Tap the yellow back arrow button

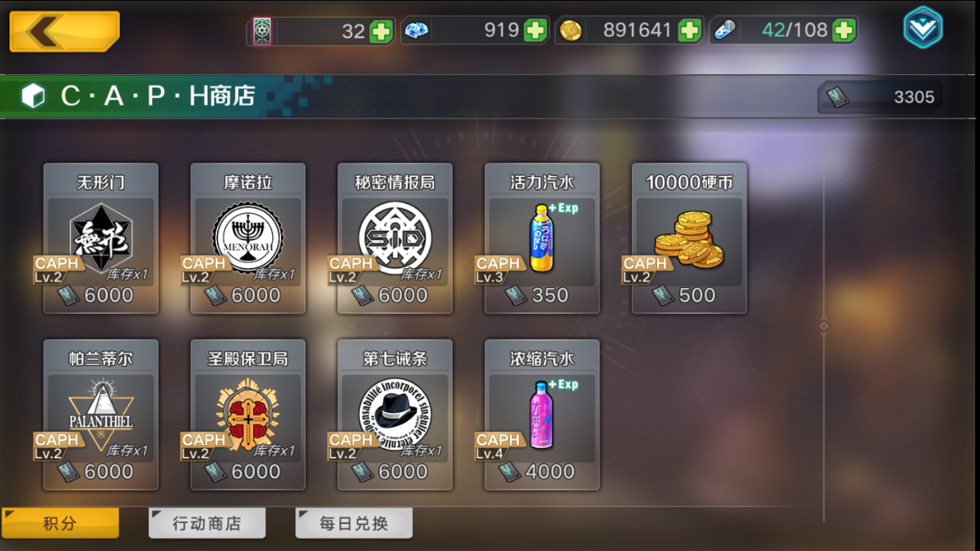coord(65,31)
